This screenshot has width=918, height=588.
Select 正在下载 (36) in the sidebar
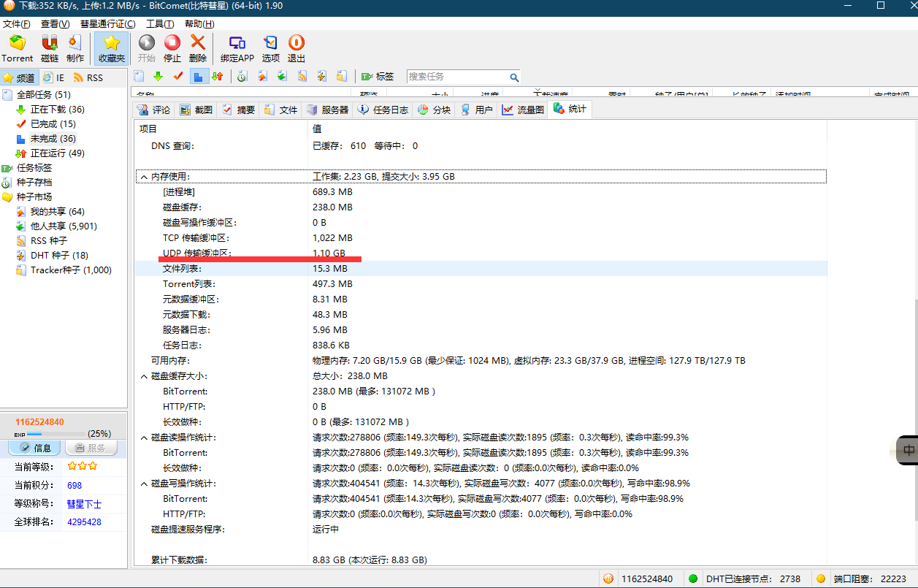coord(58,110)
